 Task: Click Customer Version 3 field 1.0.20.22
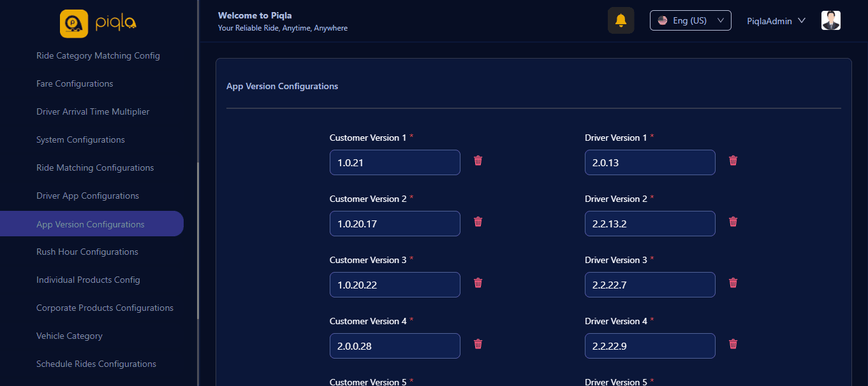point(395,285)
